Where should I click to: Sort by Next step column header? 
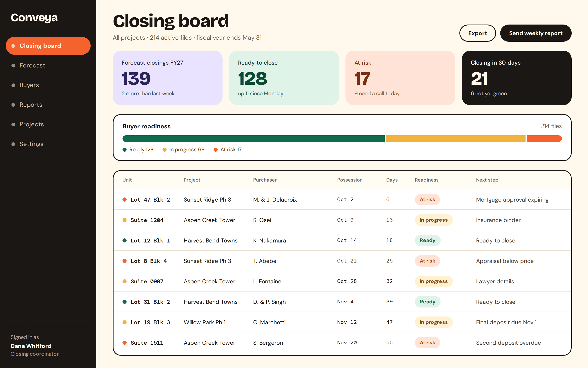click(x=487, y=180)
